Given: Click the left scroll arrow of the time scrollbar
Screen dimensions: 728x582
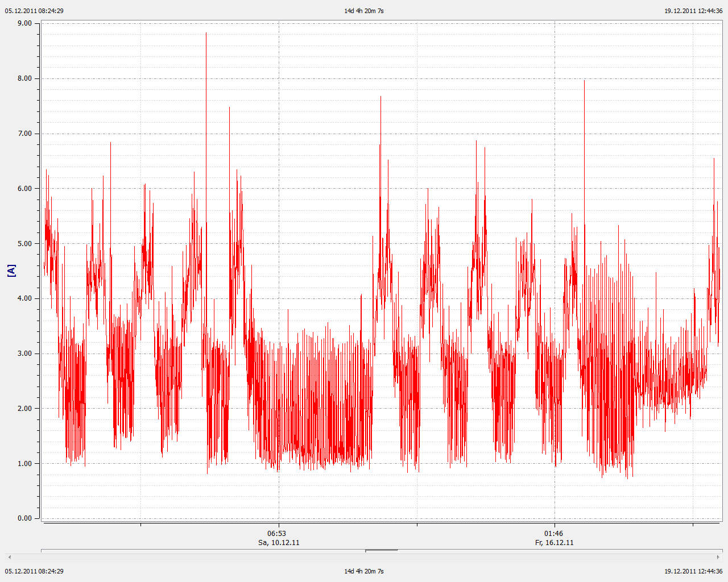Looking at the screenshot, I should pyautogui.click(x=10, y=557).
